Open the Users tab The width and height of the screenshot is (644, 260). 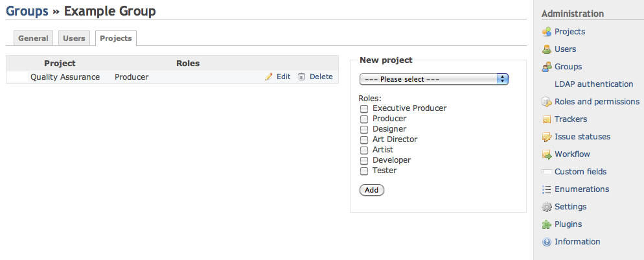coord(74,38)
